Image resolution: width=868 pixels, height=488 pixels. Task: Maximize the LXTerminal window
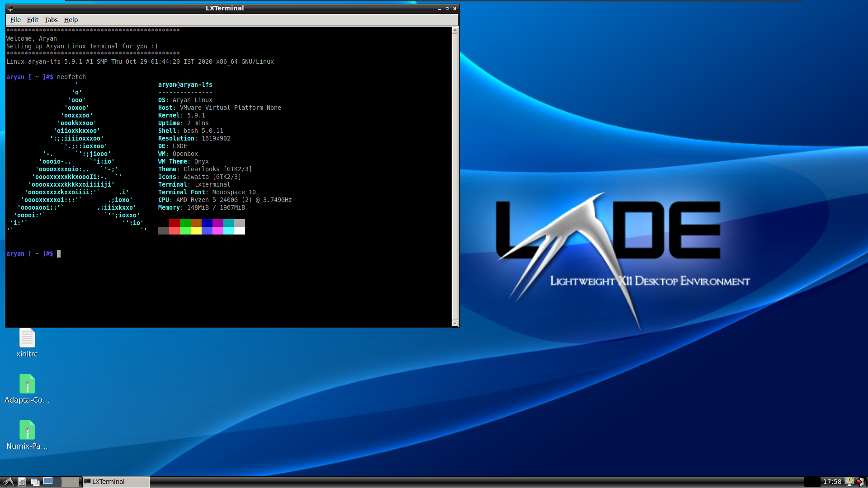(447, 9)
